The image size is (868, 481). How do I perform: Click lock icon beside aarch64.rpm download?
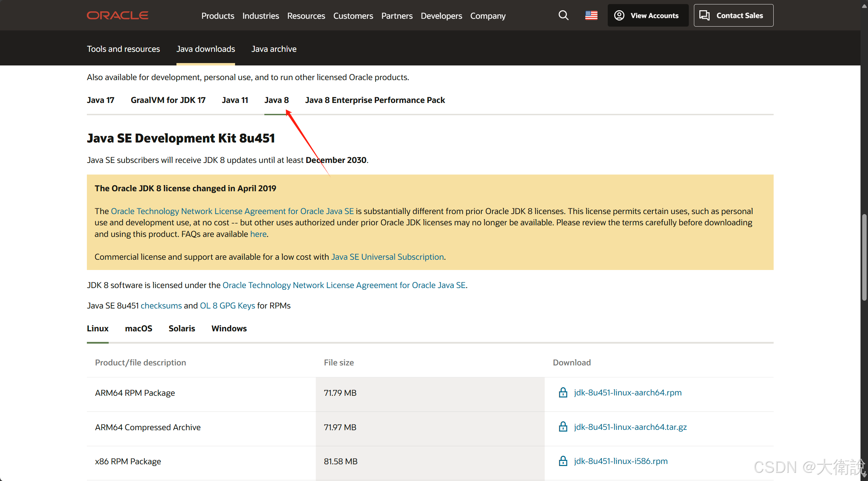coord(563,392)
